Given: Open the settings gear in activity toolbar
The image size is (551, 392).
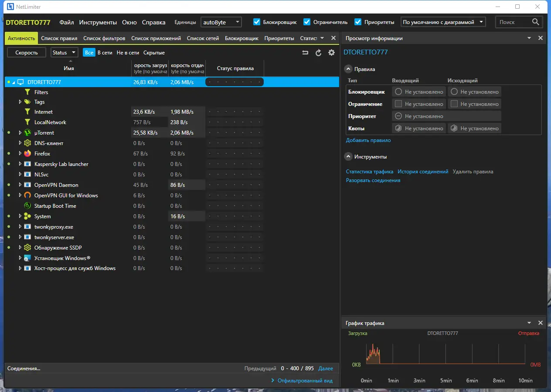Looking at the screenshot, I should pyautogui.click(x=331, y=53).
